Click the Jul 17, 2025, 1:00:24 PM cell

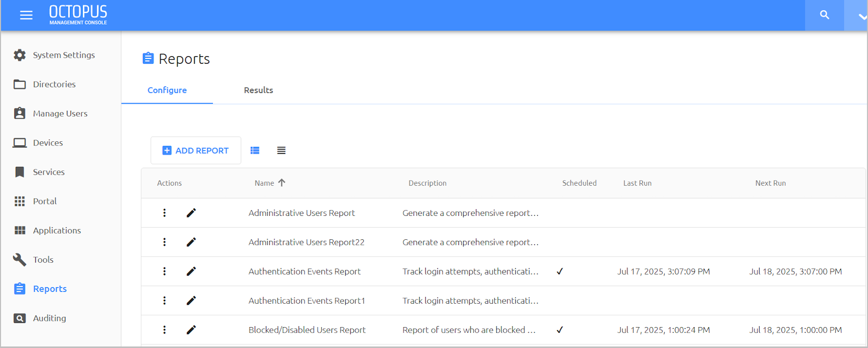click(663, 330)
